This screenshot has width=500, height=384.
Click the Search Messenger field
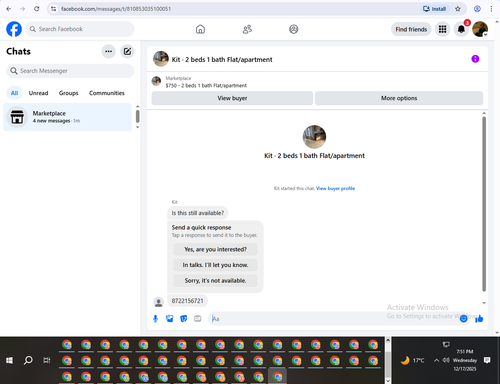pyautogui.click(x=70, y=71)
